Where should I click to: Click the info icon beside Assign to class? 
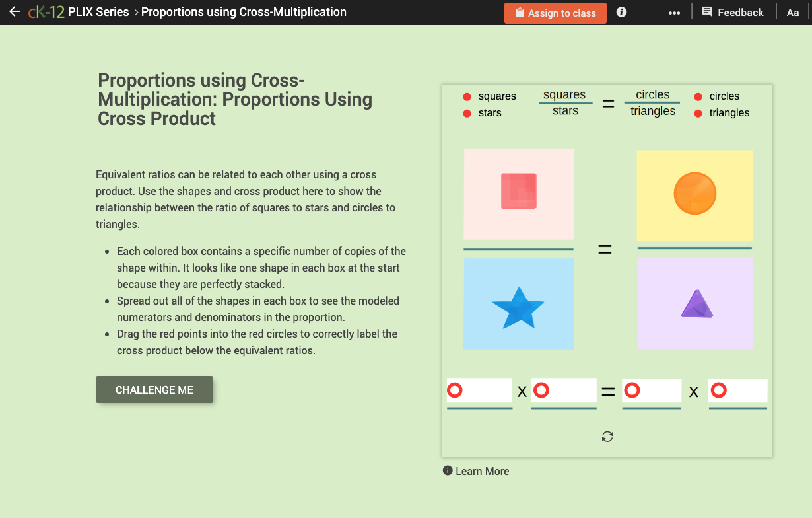pyautogui.click(x=621, y=12)
